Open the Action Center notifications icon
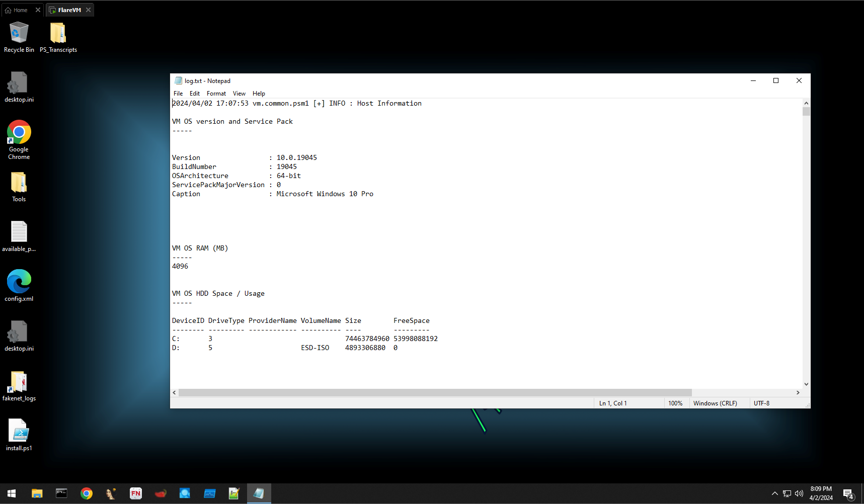Screen dimensions: 864x504 coord(848,494)
